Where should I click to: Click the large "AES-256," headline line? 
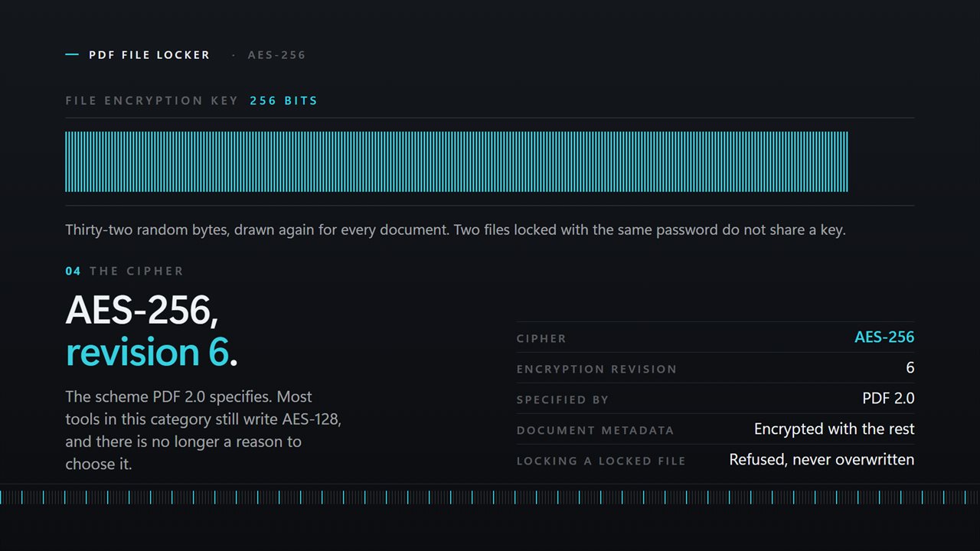142,310
